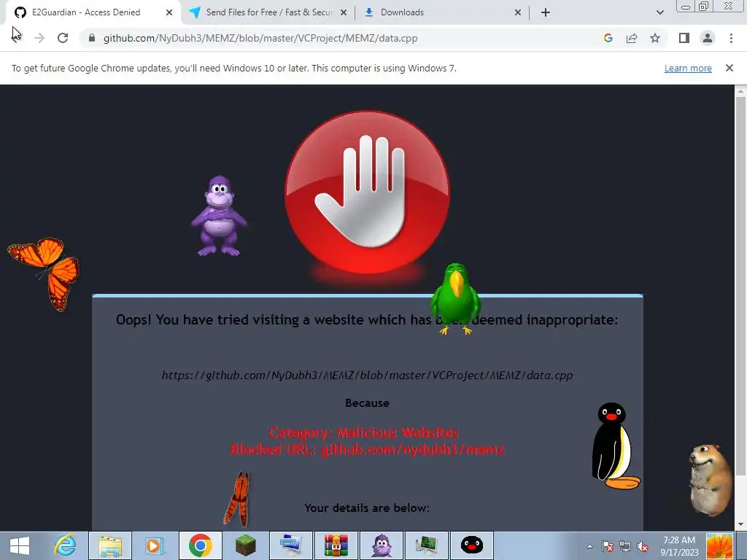This screenshot has width=747, height=560.
Task: Dismiss the Chrome update notification bar
Action: tap(729, 68)
